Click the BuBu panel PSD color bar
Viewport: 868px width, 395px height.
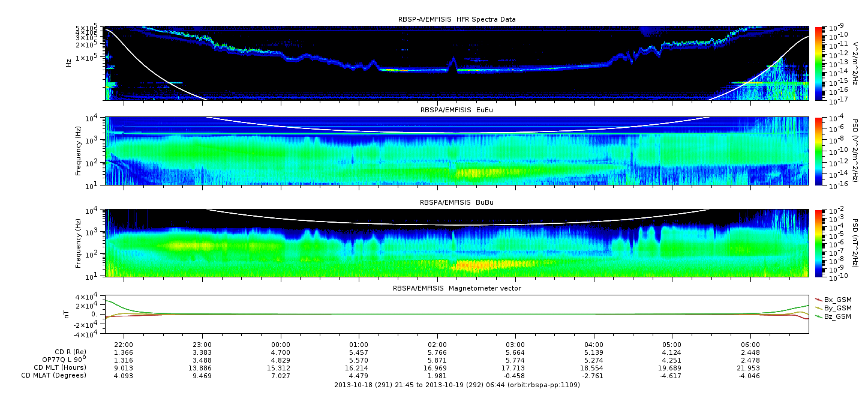[819, 243]
